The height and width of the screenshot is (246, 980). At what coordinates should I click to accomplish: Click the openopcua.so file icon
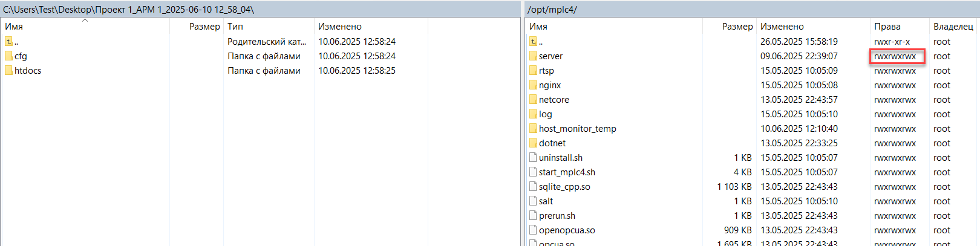(533, 230)
